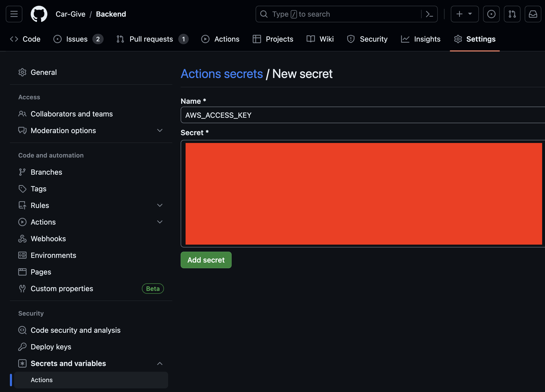Click inside the Secret value textarea
Image resolution: width=545 pixels, height=392 pixels.
[363, 194]
